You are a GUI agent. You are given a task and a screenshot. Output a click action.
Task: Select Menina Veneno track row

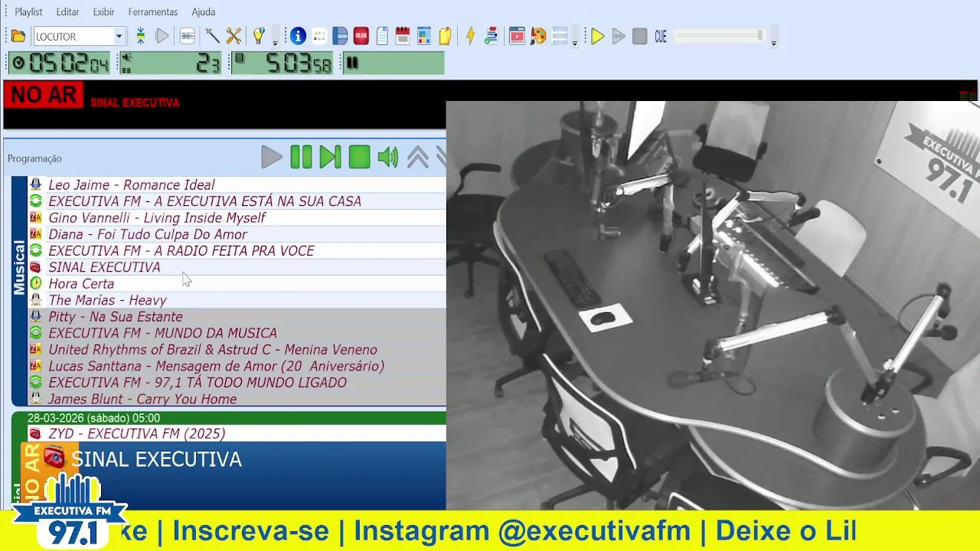pos(237,350)
